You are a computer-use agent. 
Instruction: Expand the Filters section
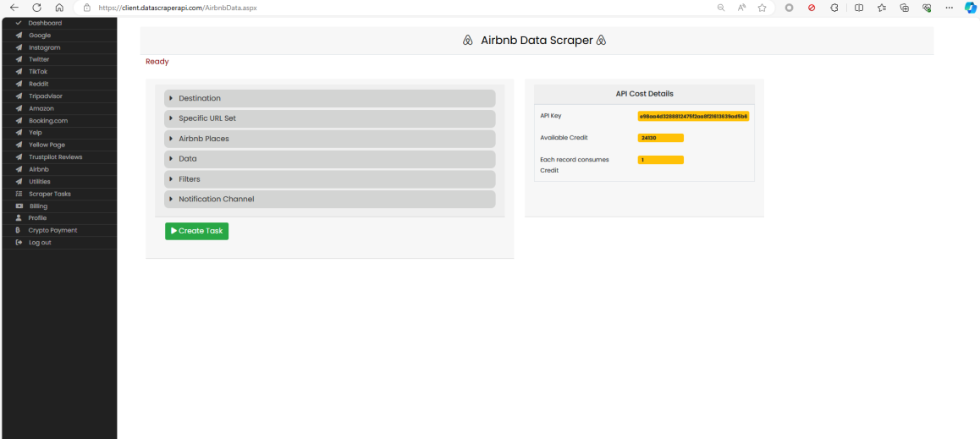(330, 179)
